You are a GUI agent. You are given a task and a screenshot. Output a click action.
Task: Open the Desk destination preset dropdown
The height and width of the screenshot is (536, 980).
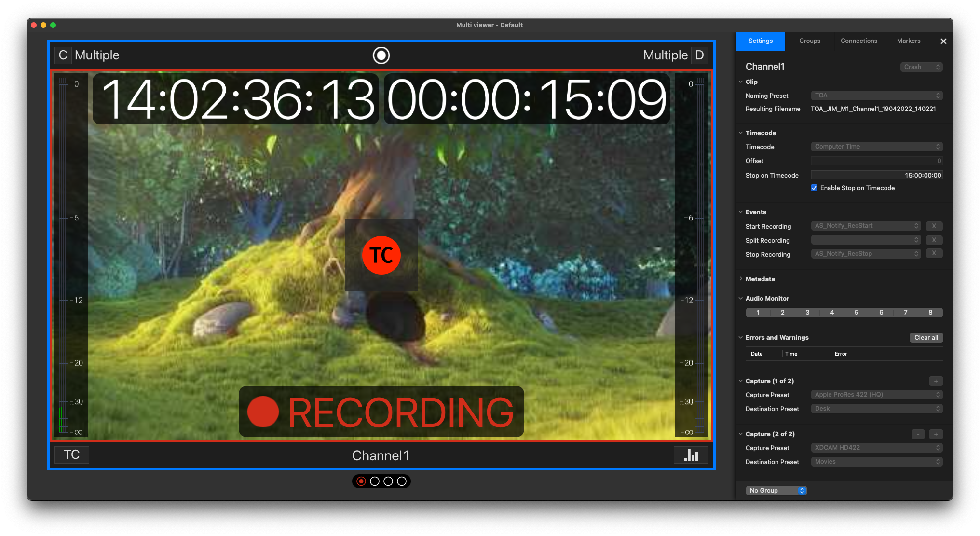click(x=876, y=409)
